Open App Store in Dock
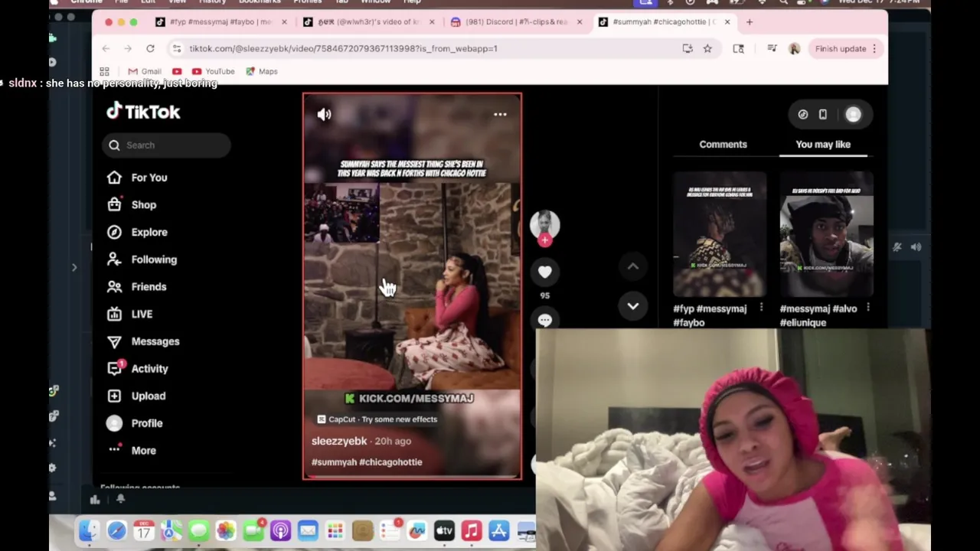 coord(499,531)
